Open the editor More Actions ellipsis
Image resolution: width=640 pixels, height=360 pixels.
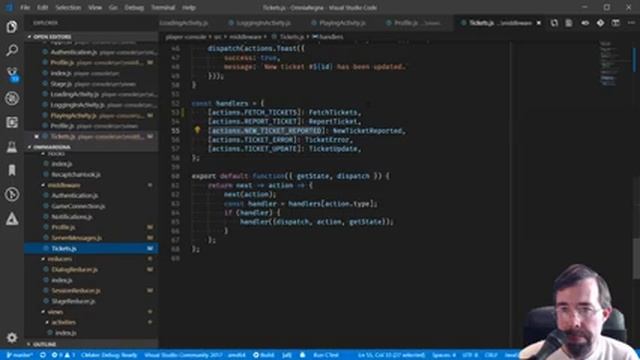(631, 23)
